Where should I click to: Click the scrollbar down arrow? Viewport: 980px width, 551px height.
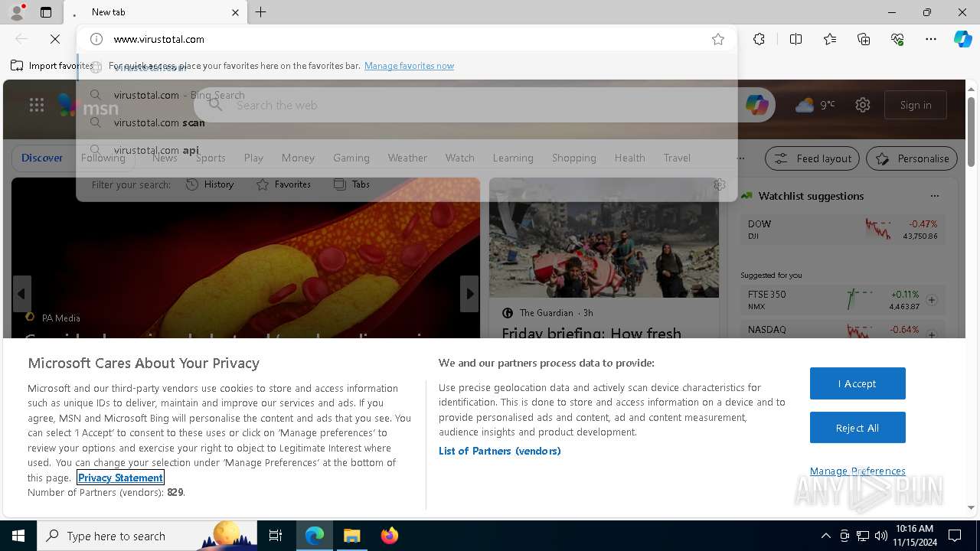(x=972, y=507)
